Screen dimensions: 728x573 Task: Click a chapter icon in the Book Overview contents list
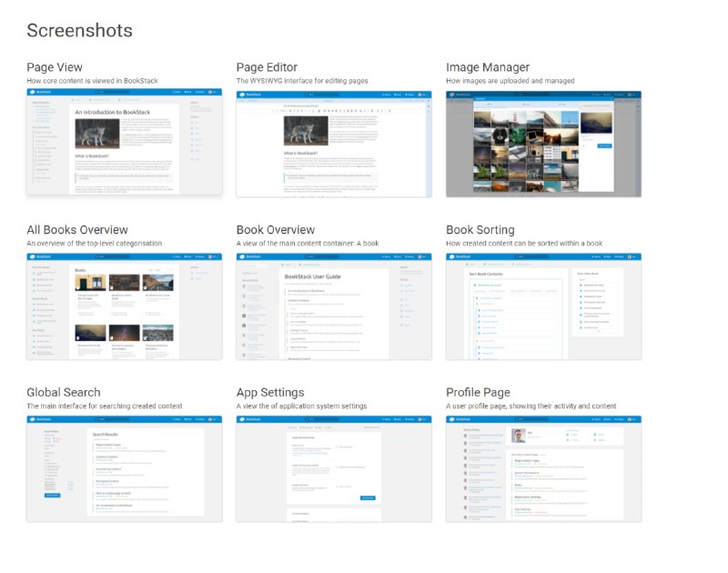(x=286, y=300)
